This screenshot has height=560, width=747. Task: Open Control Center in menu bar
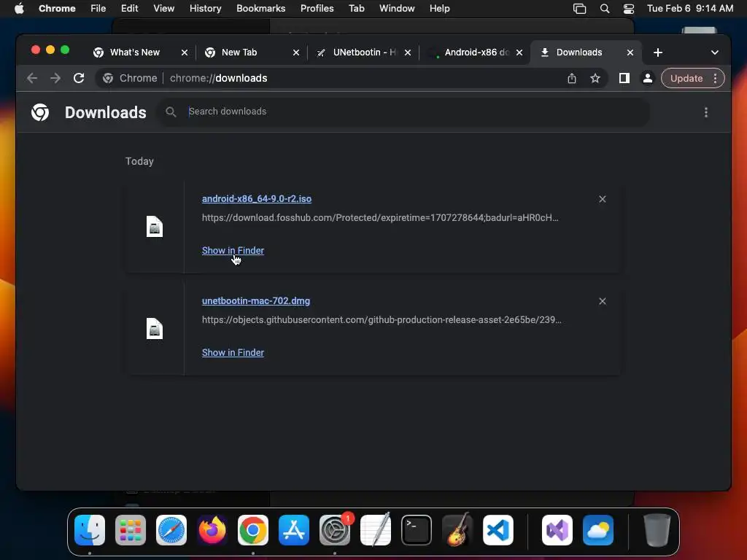pos(629,8)
